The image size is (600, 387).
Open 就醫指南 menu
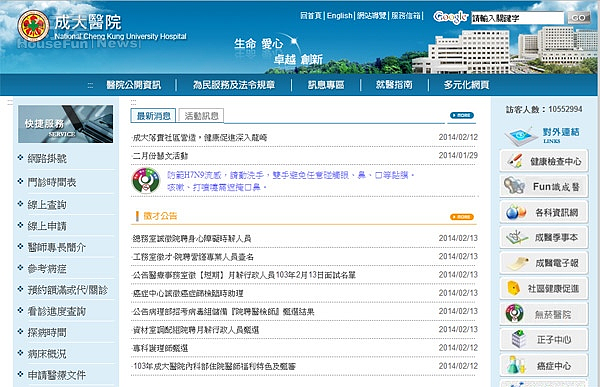click(x=394, y=85)
